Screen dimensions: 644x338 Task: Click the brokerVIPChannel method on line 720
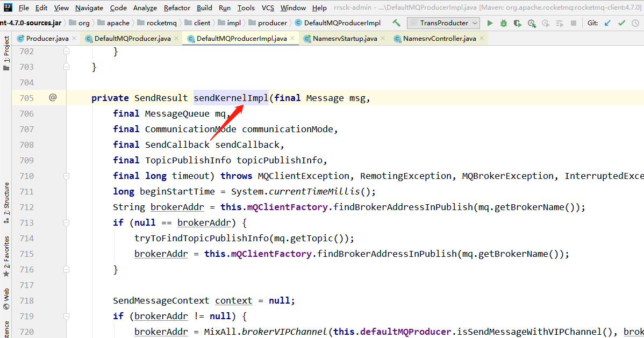[x=284, y=332]
